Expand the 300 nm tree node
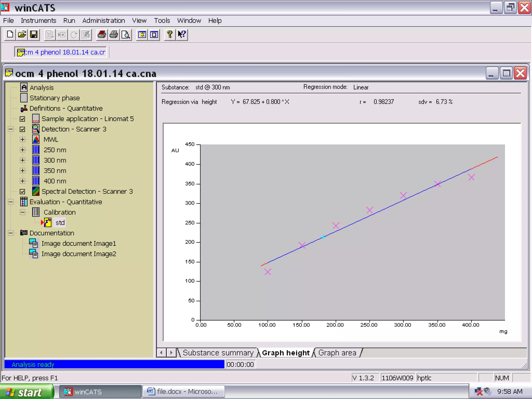The image size is (532, 399). coord(23,160)
